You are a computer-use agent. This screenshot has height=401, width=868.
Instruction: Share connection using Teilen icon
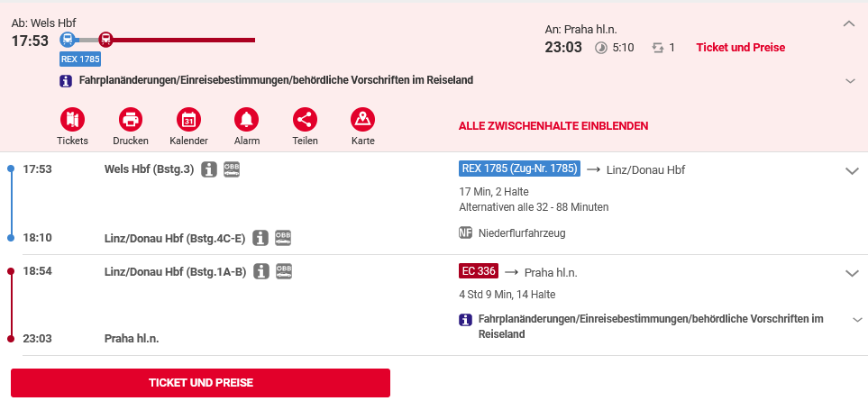pyautogui.click(x=305, y=119)
